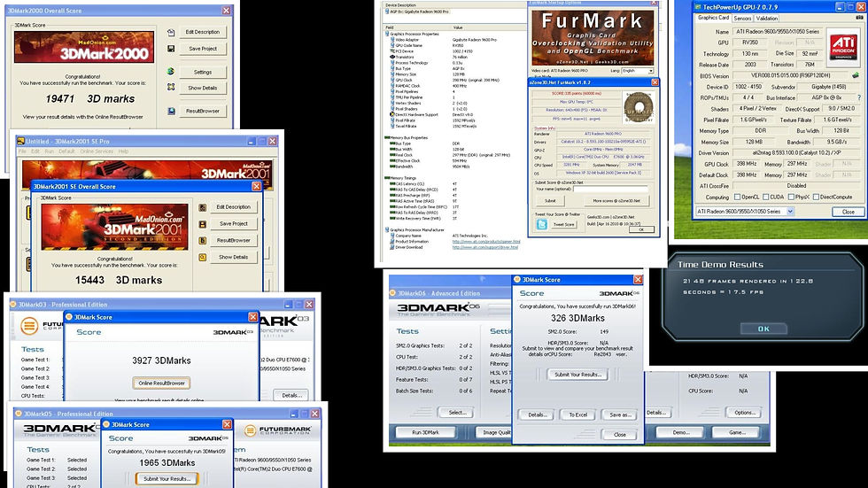Click the Settings button in 3DMark2000
This screenshot has height=488, width=868.
[x=203, y=72]
